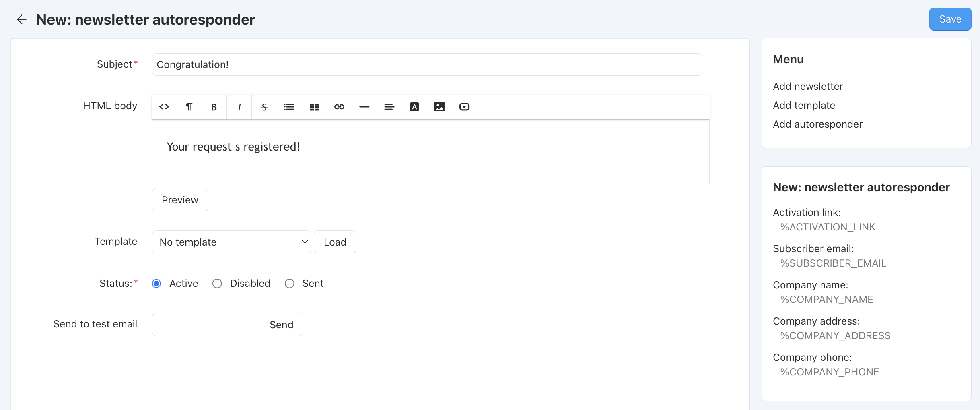Open Add autoresponder menu item
This screenshot has height=410, width=980.
[x=817, y=124]
